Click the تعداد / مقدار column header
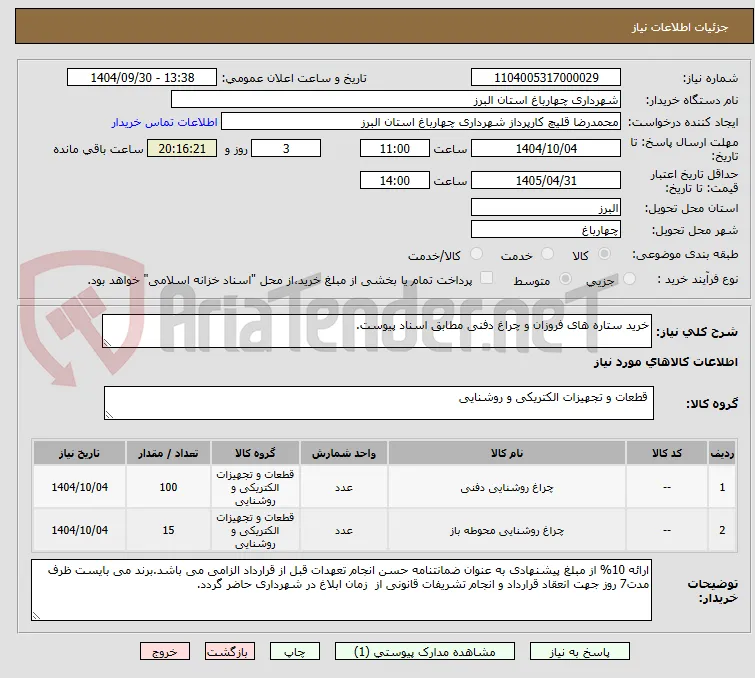The image size is (755, 678). click(x=168, y=453)
